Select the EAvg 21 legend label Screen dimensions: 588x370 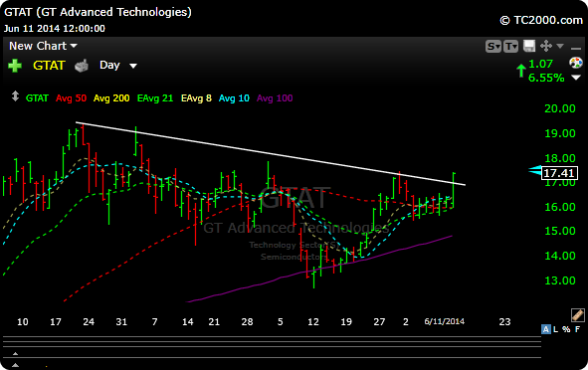coord(155,98)
